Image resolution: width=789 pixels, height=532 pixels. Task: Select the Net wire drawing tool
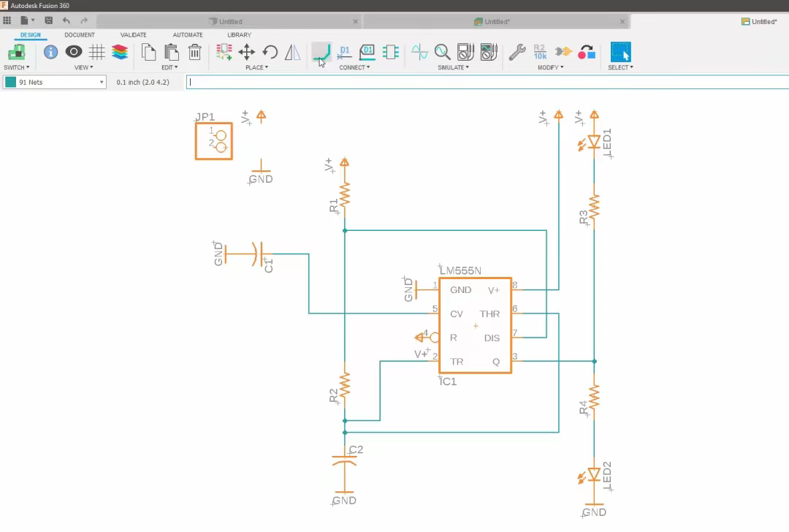coord(321,52)
